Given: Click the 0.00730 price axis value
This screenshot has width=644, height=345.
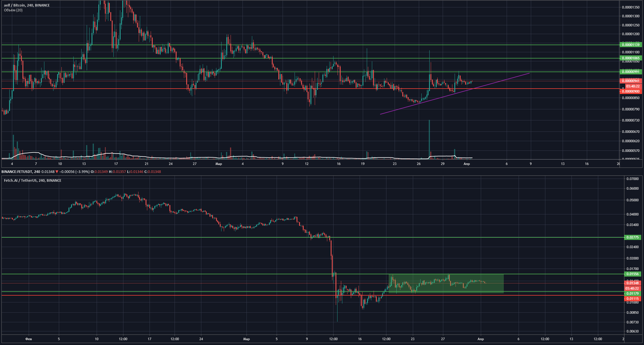Looking at the screenshot, I should (x=632, y=322).
